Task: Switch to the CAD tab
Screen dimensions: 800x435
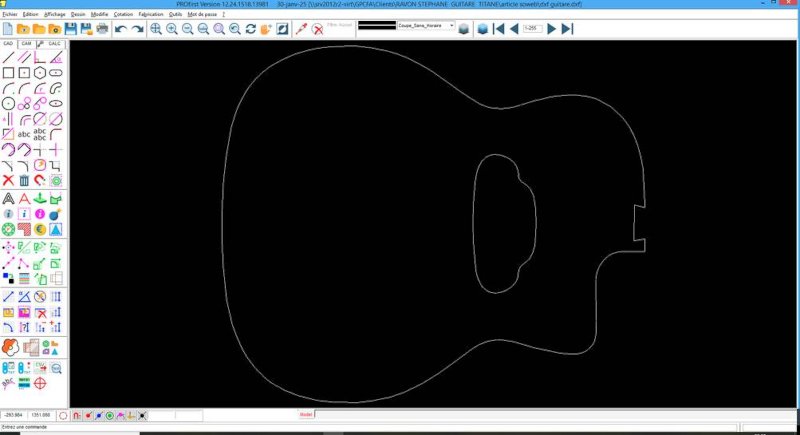Action: click(8, 44)
